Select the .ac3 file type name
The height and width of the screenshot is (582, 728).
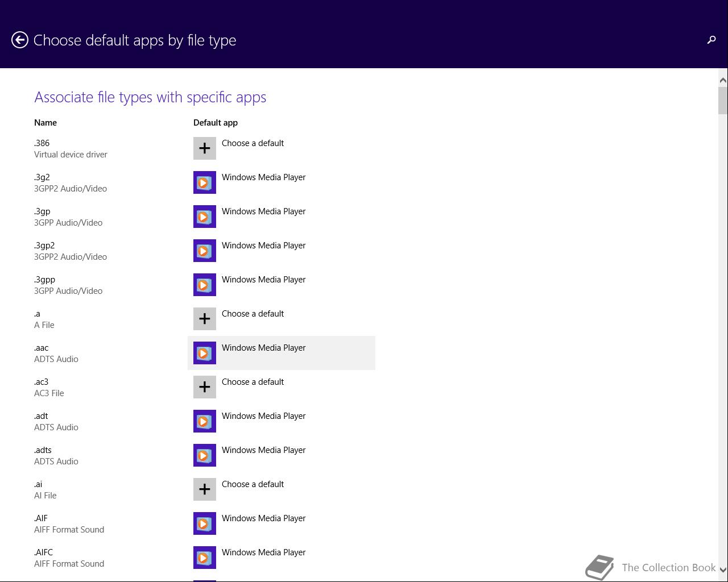coord(41,382)
